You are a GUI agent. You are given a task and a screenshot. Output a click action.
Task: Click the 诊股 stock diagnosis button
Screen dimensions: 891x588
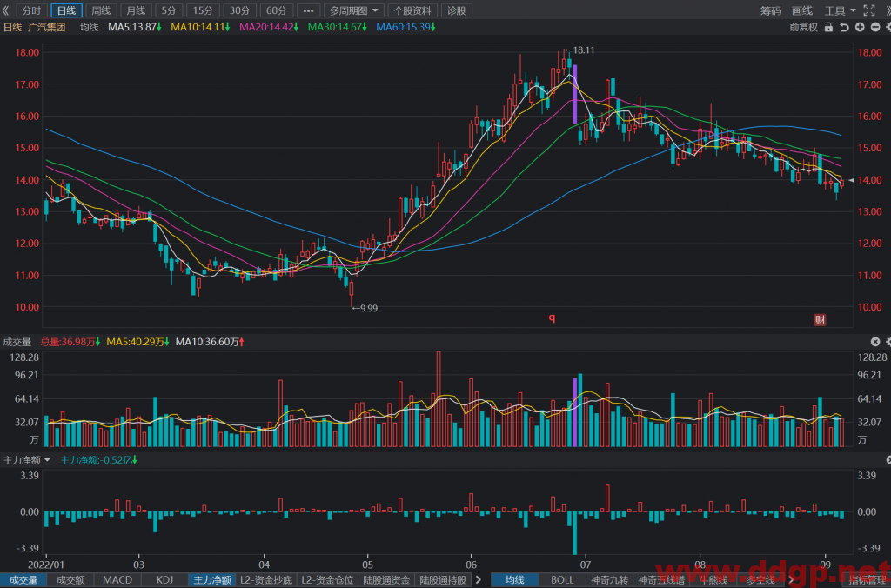[456, 10]
